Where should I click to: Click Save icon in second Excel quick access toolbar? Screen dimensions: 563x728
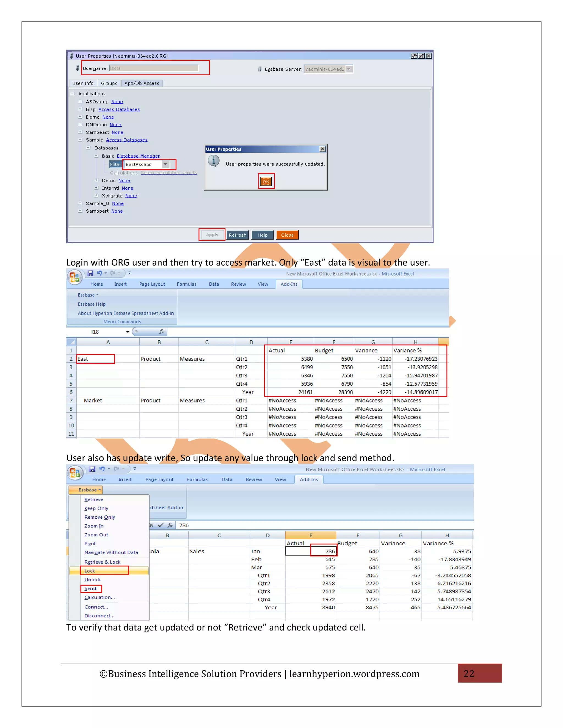click(x=92, y=469)
